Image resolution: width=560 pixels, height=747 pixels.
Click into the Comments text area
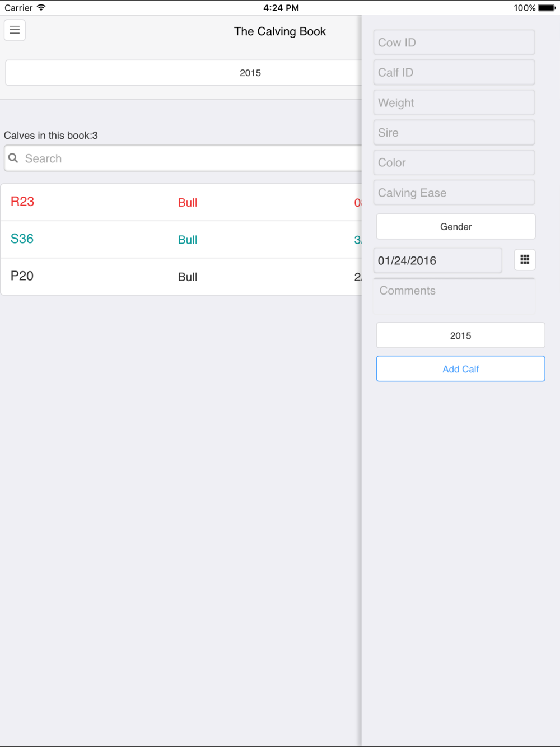454,297
